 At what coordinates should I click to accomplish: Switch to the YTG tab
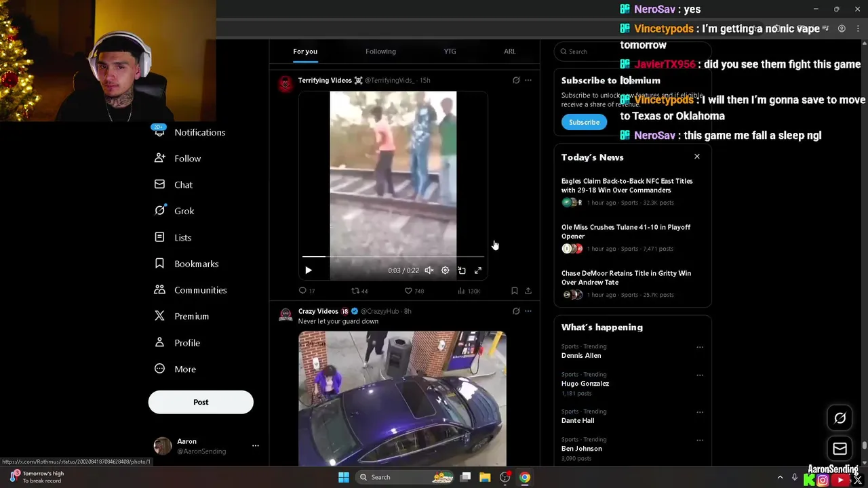pos(450,52)
